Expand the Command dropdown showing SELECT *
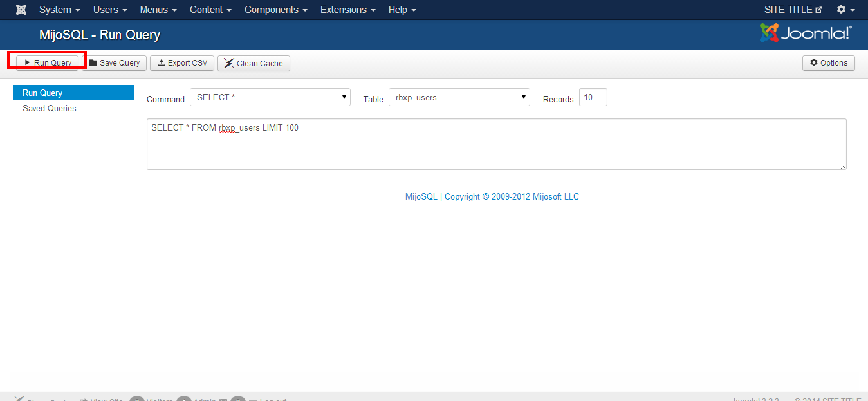This screenshot has width=868, height=401. (x=270, y=97)
